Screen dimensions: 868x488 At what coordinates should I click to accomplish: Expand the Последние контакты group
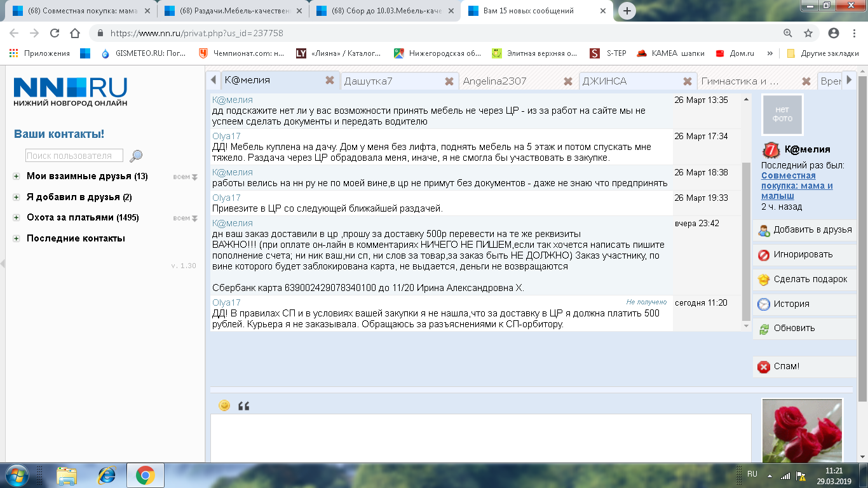click(x=17, y=239)
